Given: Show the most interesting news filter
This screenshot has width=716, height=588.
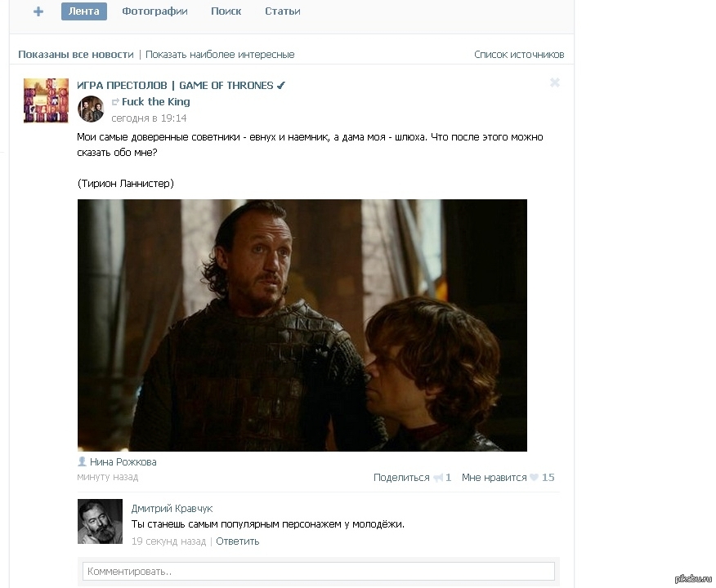Looking at the screenshot, I should click(220, 55).
